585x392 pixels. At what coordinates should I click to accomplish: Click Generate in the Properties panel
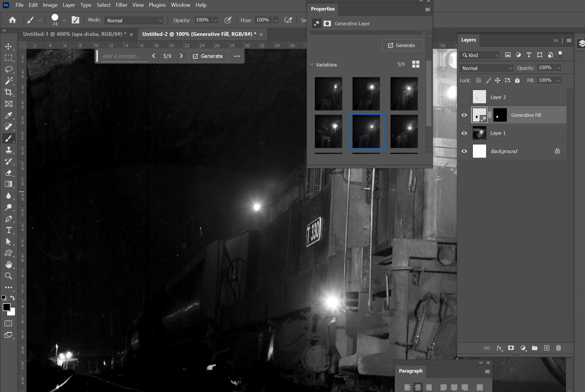[402, 45]
